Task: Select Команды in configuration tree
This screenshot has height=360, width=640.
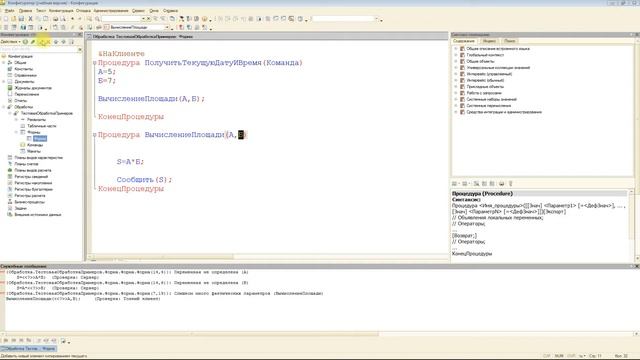Action: pyautogui.click(x=35, y=145)
